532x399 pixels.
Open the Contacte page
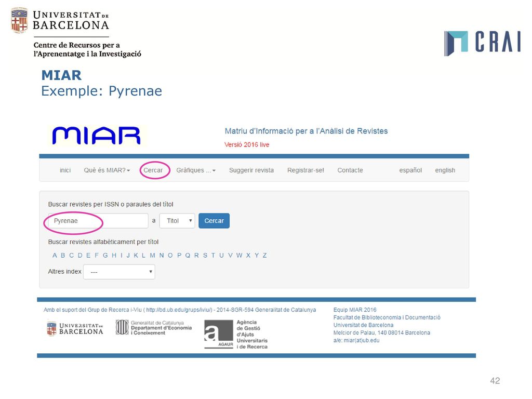tap(350, 170)
